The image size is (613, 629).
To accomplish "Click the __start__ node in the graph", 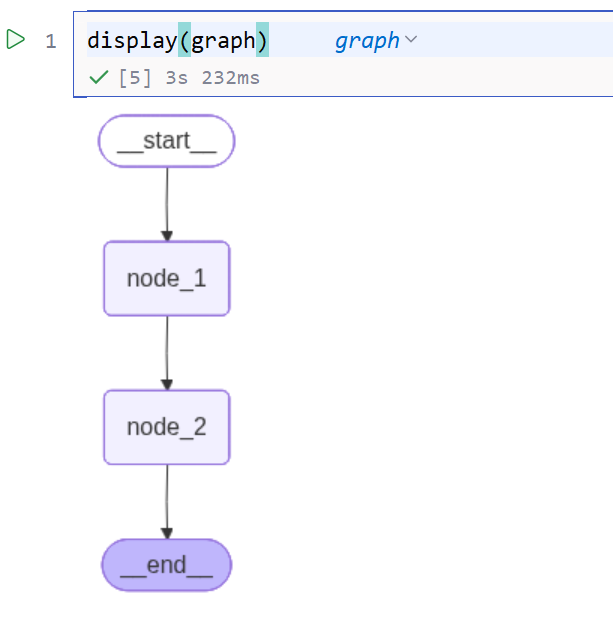I will (x=166, y=141).
